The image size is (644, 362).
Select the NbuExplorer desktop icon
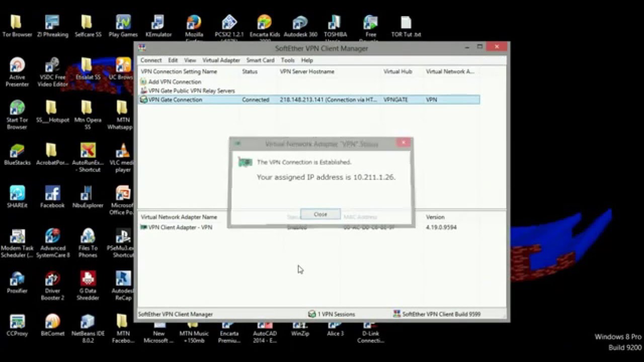[x=88, y=198]
